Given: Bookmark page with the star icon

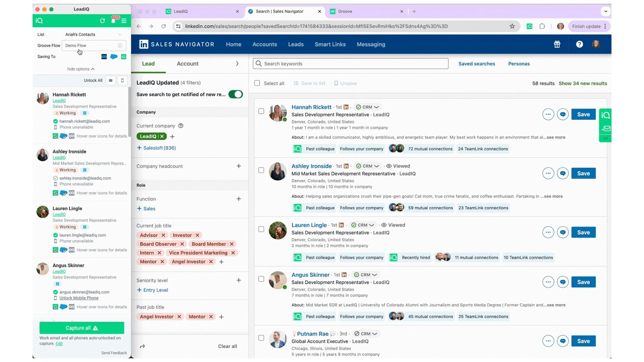Looking at the screenshot, I should pyautogui.click(x=512, y=26).
